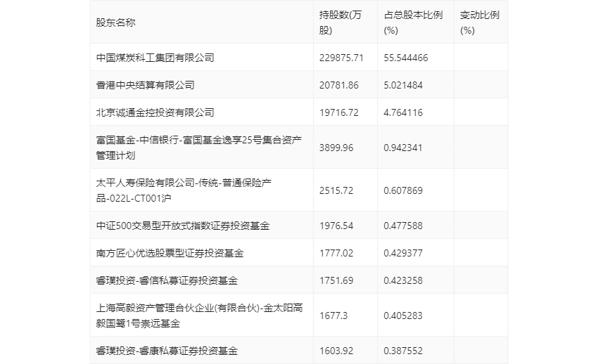The width and height of the screenshot is (598, 364).
Task: Select 南方匠心优选股票型证券投资基金 name
Action: 170,253
